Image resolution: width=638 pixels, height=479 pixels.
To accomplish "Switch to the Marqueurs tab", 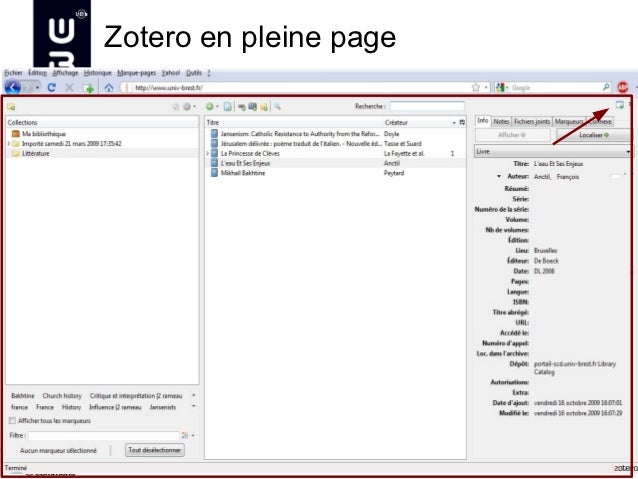I will [569, 121].
